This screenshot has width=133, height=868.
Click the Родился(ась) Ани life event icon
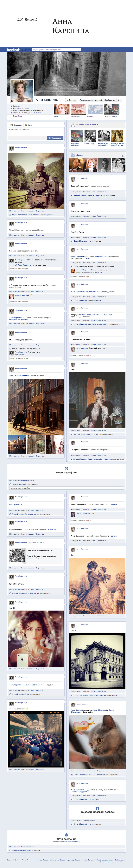66,468
